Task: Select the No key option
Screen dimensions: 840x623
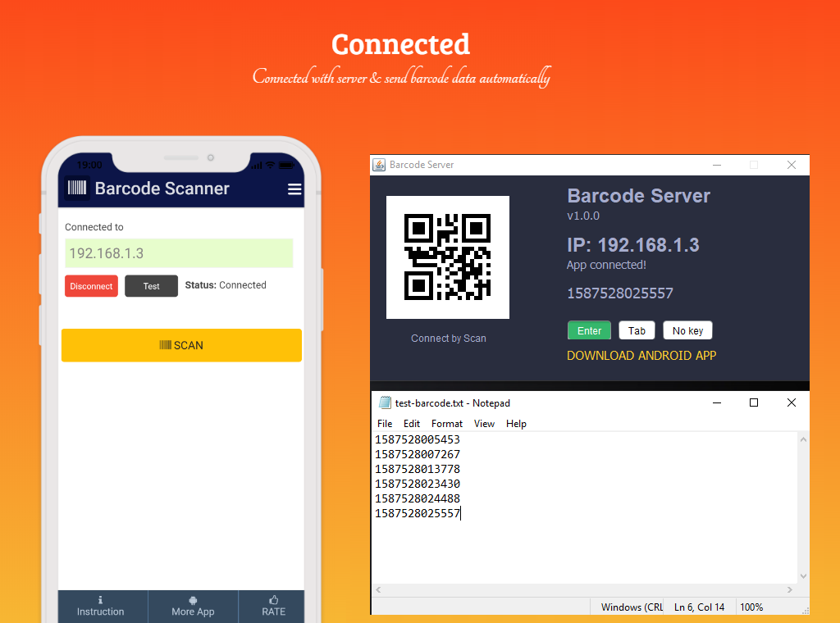Action: coord(688,331)
